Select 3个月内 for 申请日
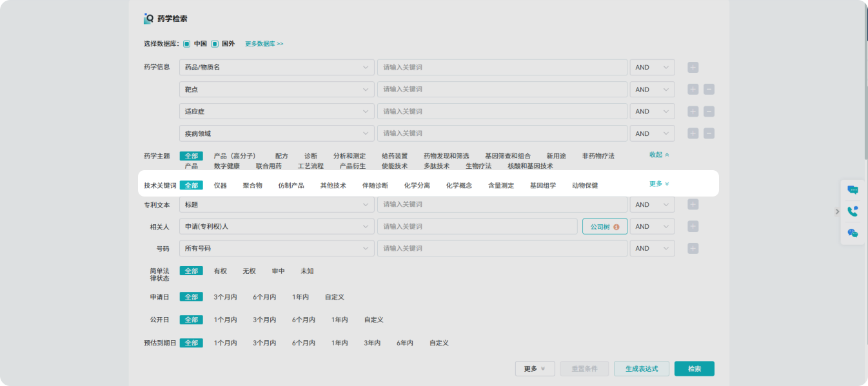Viewport: 868px width, 386px height. coord(225,297)
